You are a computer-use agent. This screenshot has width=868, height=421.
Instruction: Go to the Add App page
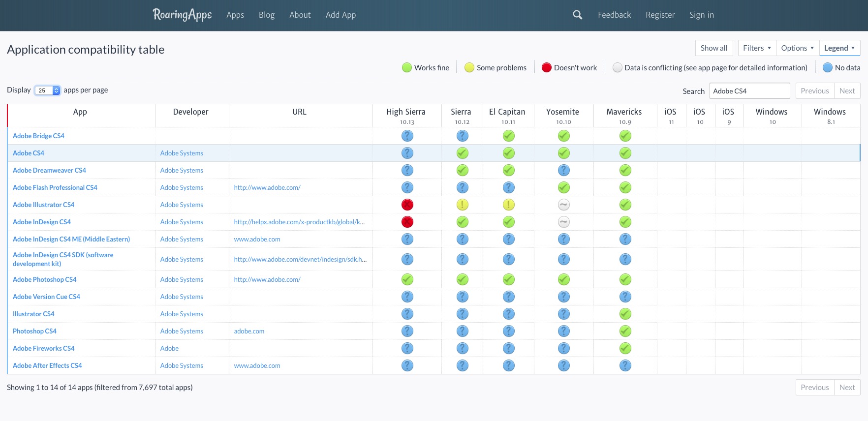[x=341, y=15]
